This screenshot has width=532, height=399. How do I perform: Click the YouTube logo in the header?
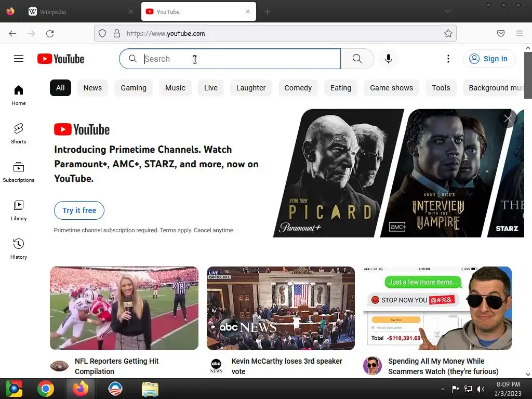coord(61,59)
